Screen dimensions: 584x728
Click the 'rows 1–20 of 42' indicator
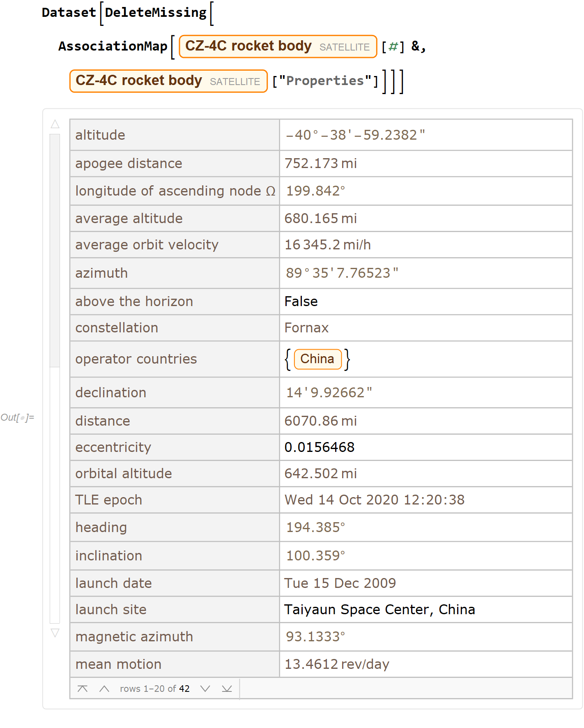154,689
